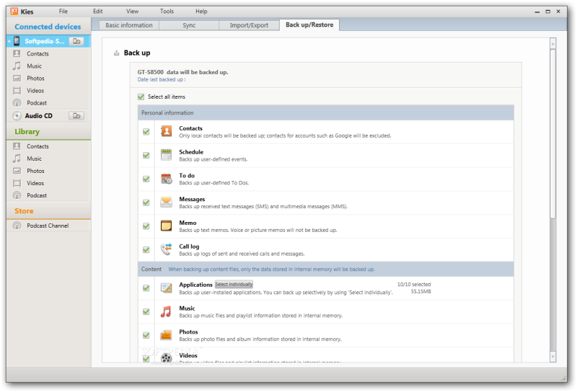Open the Tools menu
577x392 pixels.
point(167,12)
